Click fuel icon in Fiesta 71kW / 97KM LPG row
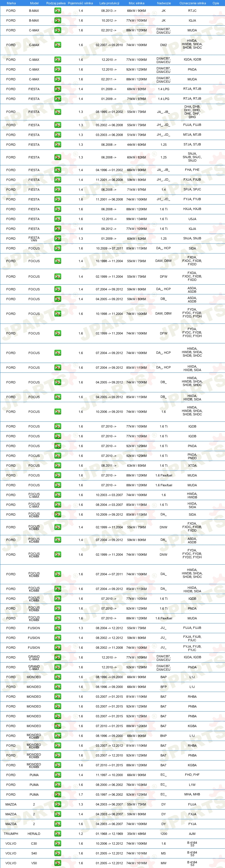This screenshot has width=225, height=868. [x=58, y=99]
